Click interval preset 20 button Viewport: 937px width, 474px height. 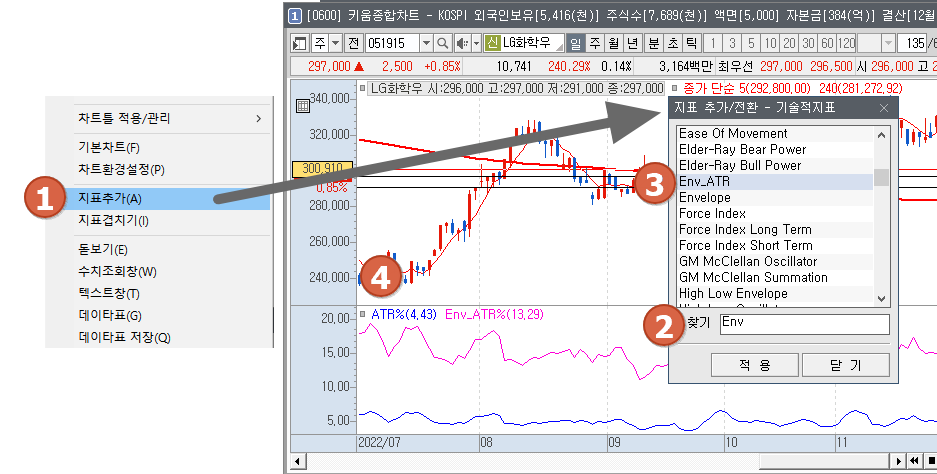790,43
